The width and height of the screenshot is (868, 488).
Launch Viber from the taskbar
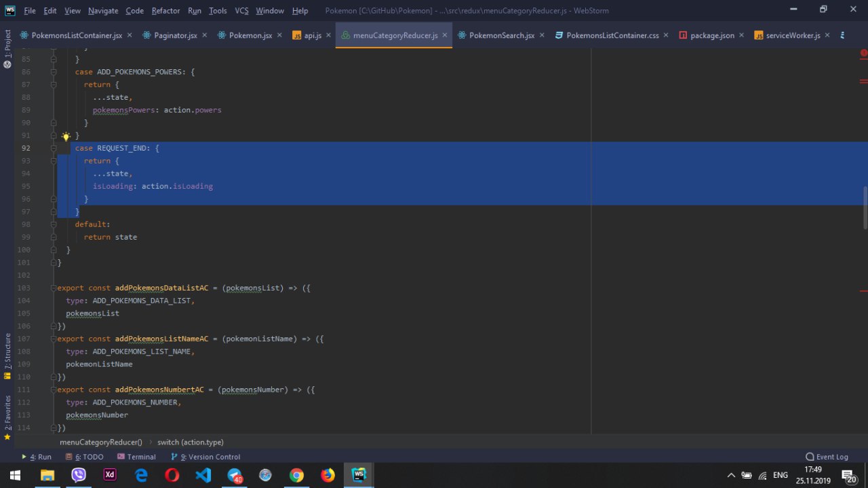[x=79, y=475]
